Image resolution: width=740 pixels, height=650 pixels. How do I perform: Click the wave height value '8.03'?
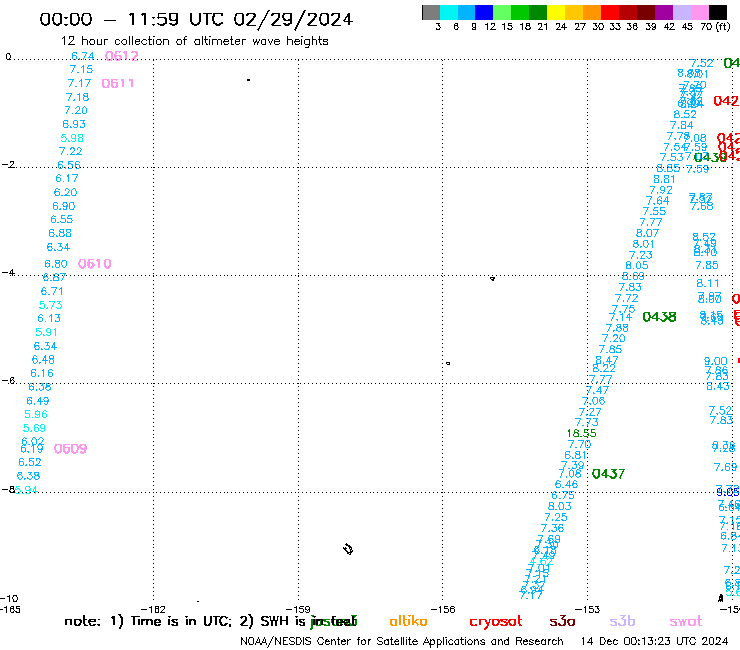559,506
